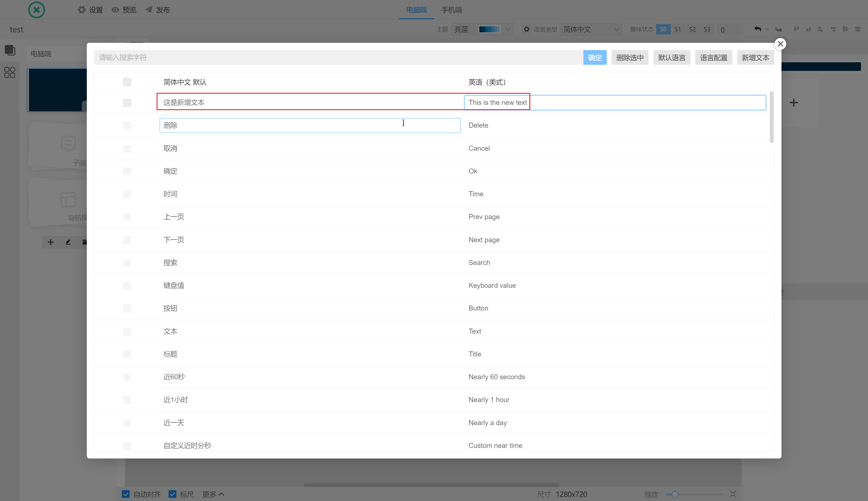Click the green X logo icon
This screenshot has width=868, height=501.
(x=36, y=10)
